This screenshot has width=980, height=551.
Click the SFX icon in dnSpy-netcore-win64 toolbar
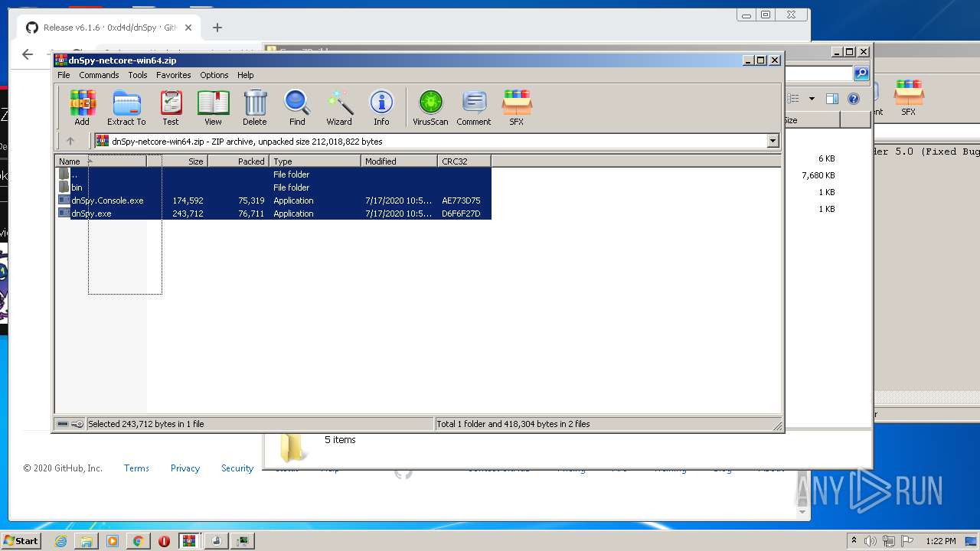coord(517,107)
